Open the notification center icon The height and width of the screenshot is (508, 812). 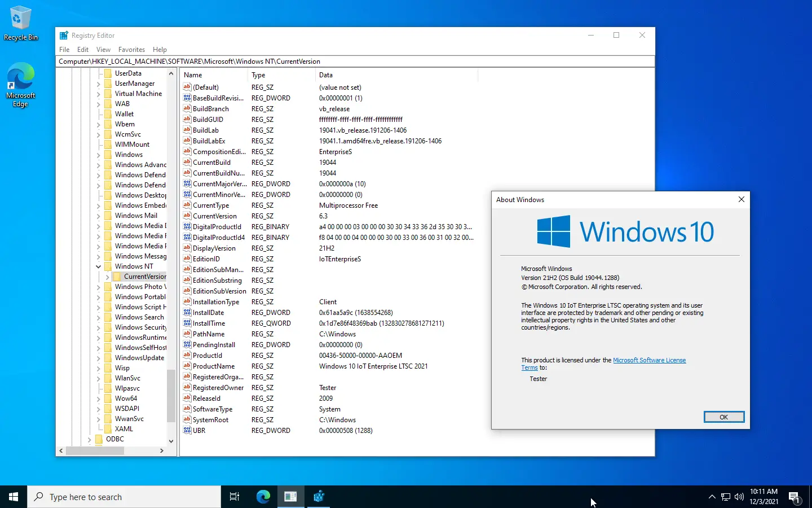point(795,497)
